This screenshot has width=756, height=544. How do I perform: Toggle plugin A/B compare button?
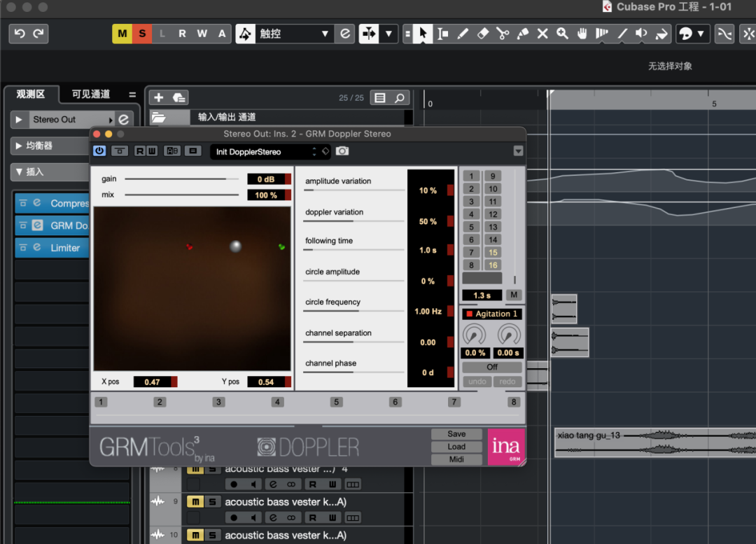[x=172, y=151]
